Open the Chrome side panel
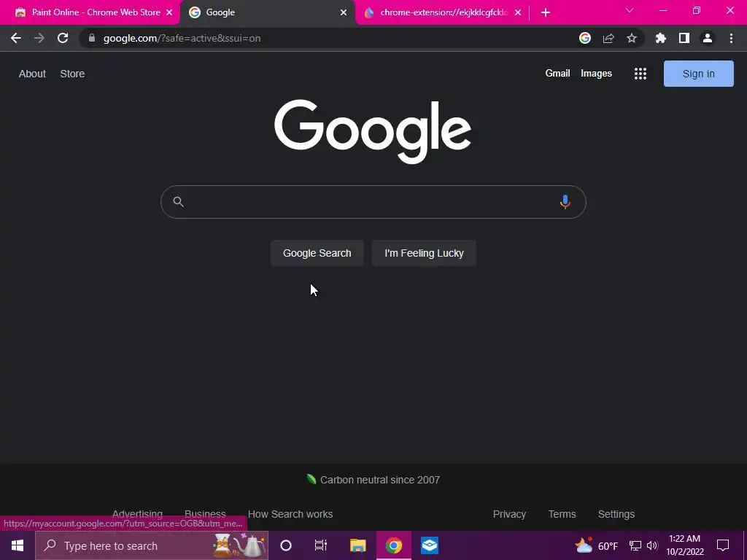747x560 pixels. [x=684, y=38]
